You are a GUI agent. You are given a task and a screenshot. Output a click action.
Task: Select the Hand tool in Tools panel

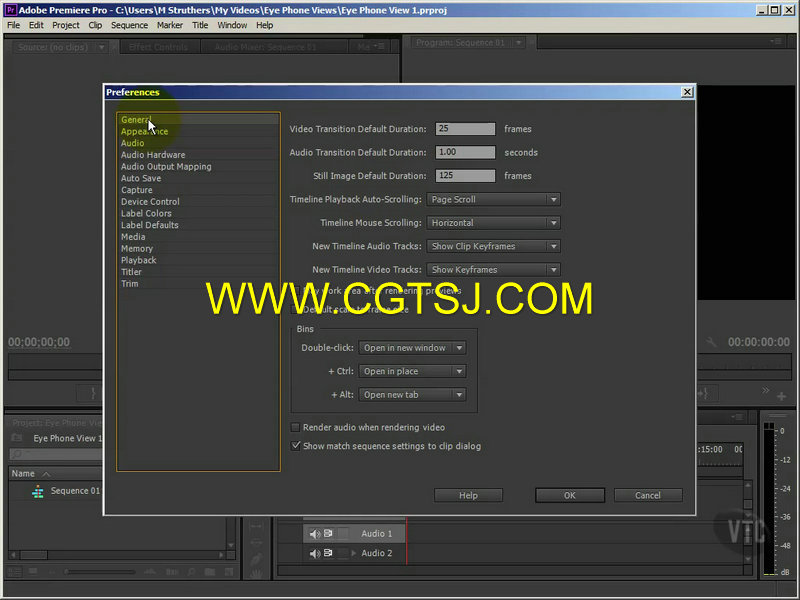tap(256, 575)
